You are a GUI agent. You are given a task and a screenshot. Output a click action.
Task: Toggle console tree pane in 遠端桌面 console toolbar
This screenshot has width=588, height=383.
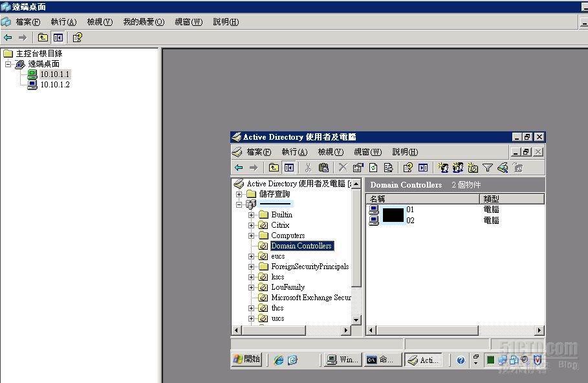(x=58, y=38)
